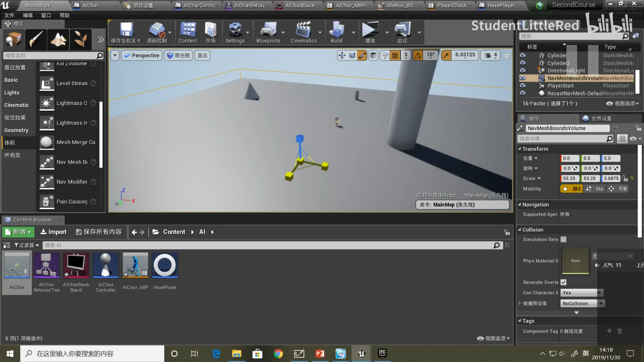Select the scale gizmo tool in the viewport

pyautogui.click(x=362, y=56)
